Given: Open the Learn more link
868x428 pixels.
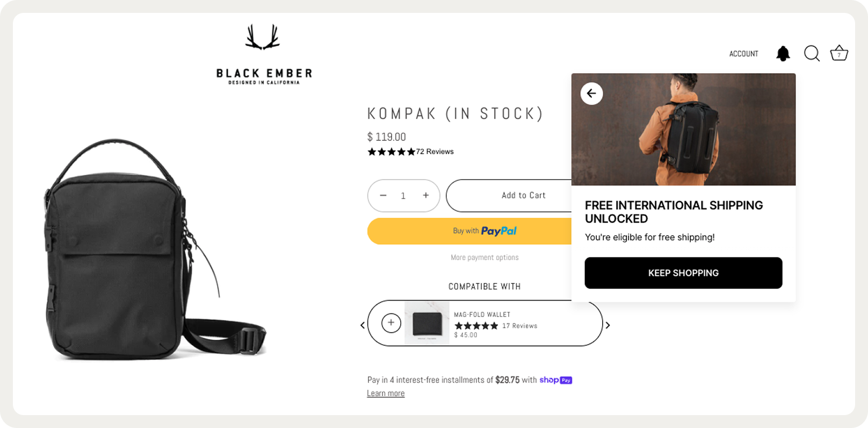Looking at the screenshot, I should [386, 393].
